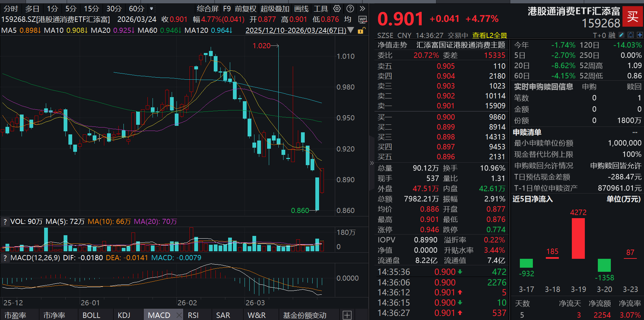Image resolution: width=644 pixels, height=320 pixels.
Task: Click the pencil note icon near T+0
Action: click(621, 35)
